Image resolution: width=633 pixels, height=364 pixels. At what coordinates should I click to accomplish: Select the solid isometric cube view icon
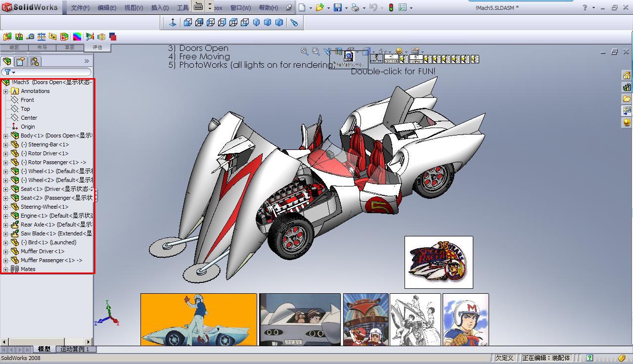[257, 22]
